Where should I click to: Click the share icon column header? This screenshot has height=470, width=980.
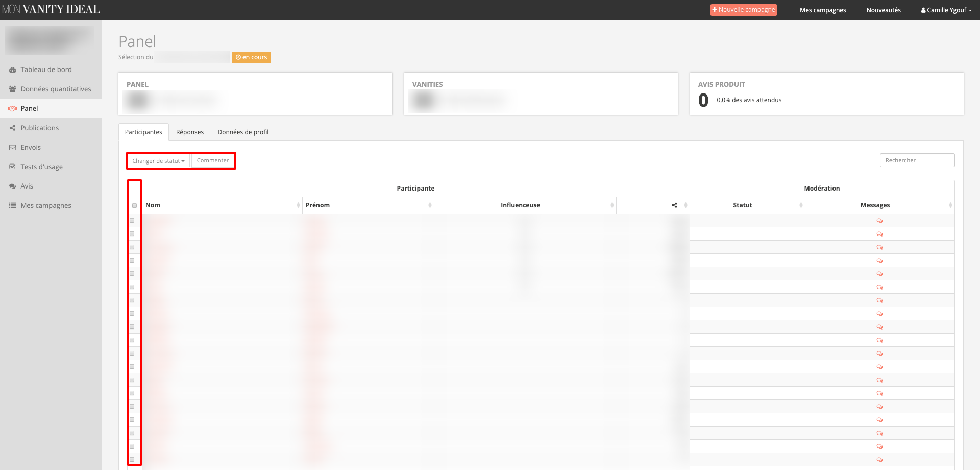674,205
